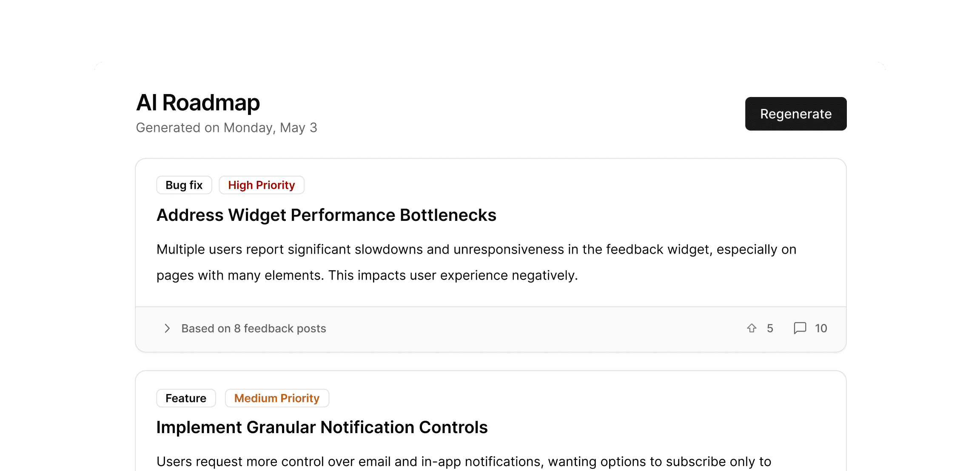This screenshot has width=980, height=471.
Task: Select the "Bug fix" tag
Action: click(184, 185)
